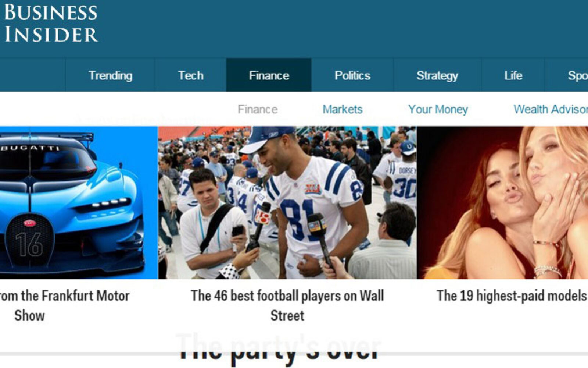Switch to the Strategy section

[x=437, y=75]
